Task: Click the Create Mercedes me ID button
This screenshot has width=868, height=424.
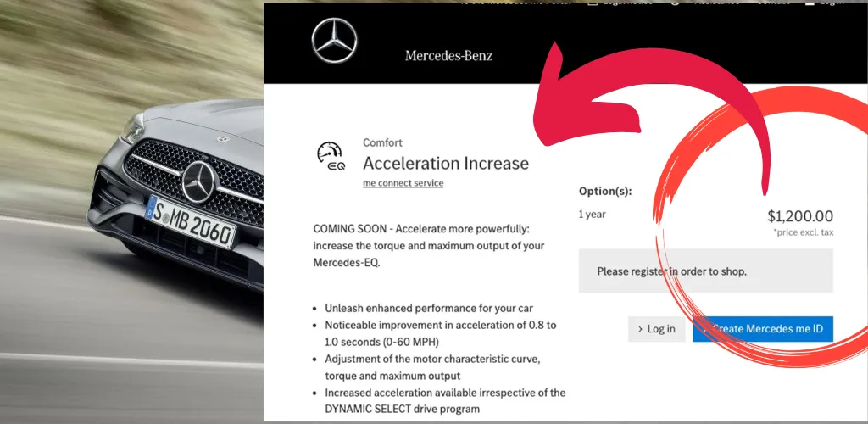Action: (x=763, y=329)
